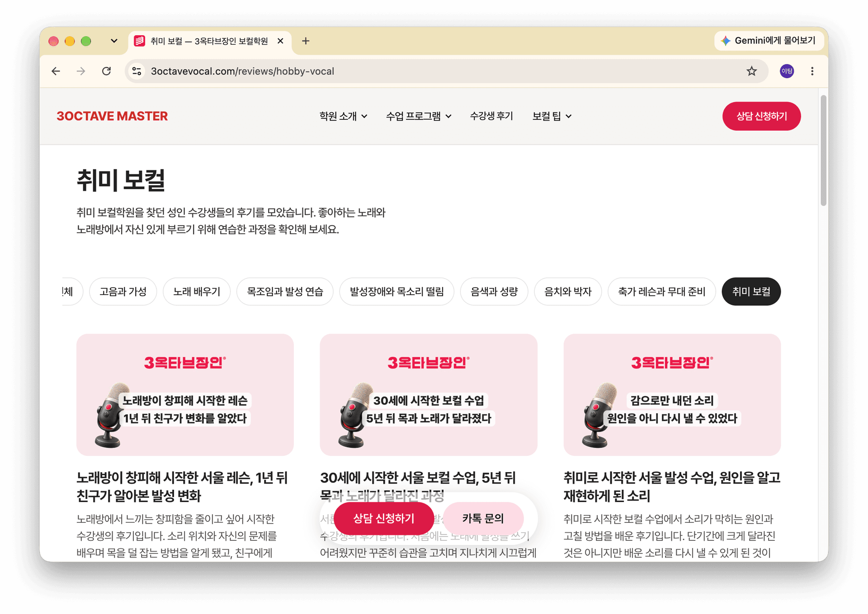The image size is (868, 614).
Task: Select the 취미 보컬 browser tab
Action: [x=210, y=41]
